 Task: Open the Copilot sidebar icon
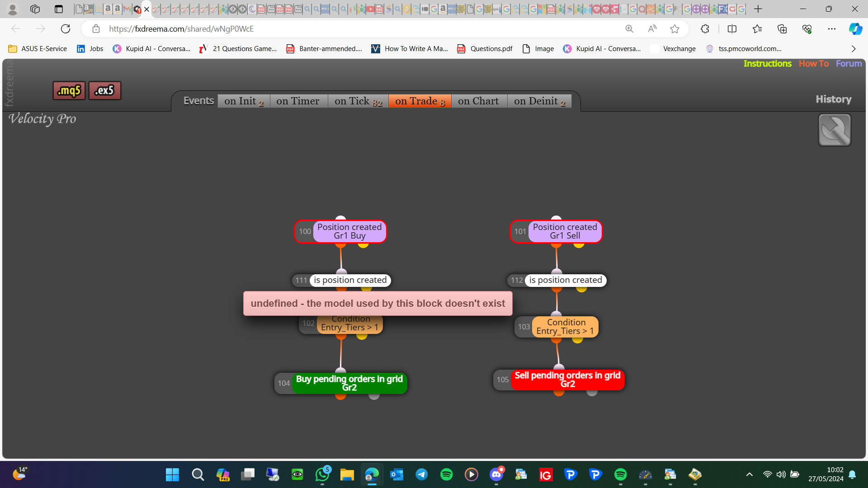pyautogui.click(x=855, y=29)
